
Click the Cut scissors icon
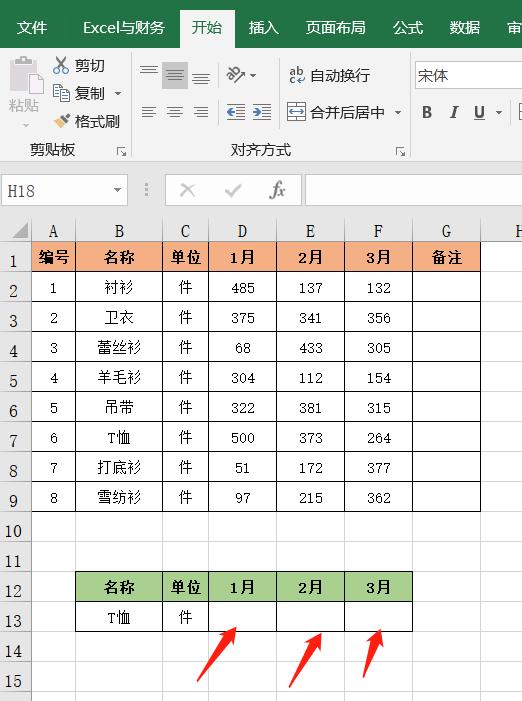pyautogui.click(x=61, y=65)
